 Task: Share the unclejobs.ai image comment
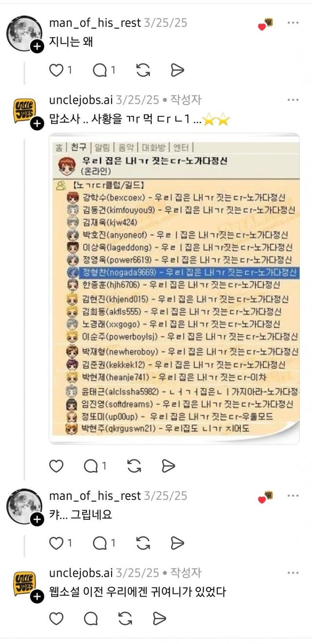coord(168,466)
